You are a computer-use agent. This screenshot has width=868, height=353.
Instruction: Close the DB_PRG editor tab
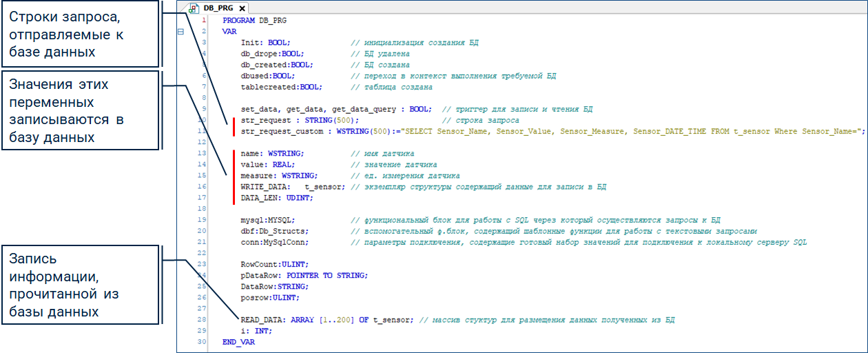click(242, 8)
